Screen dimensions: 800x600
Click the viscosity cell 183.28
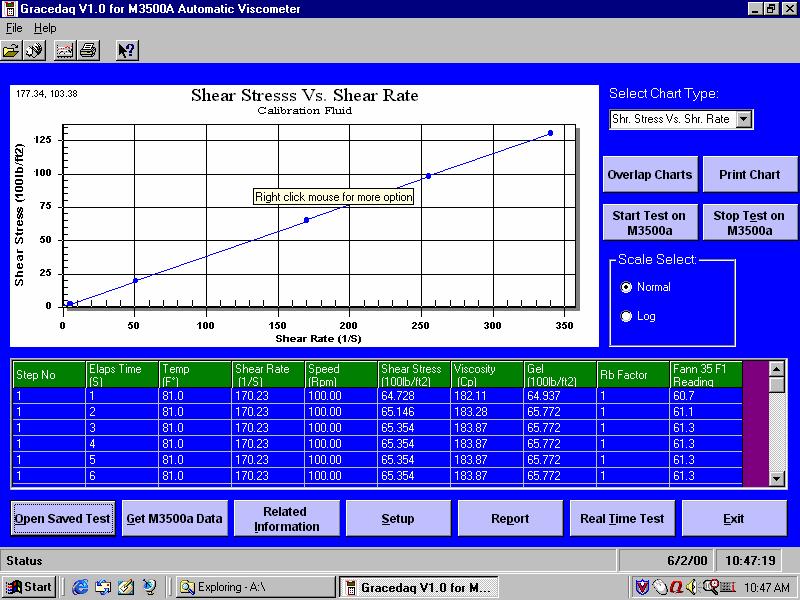pos(487,412)
